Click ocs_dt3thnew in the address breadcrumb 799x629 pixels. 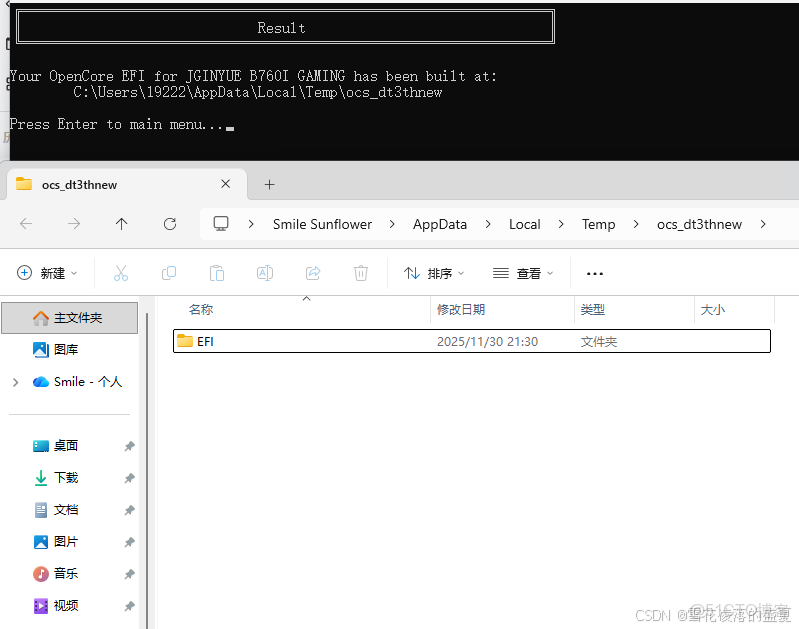(x=699, y=224)
